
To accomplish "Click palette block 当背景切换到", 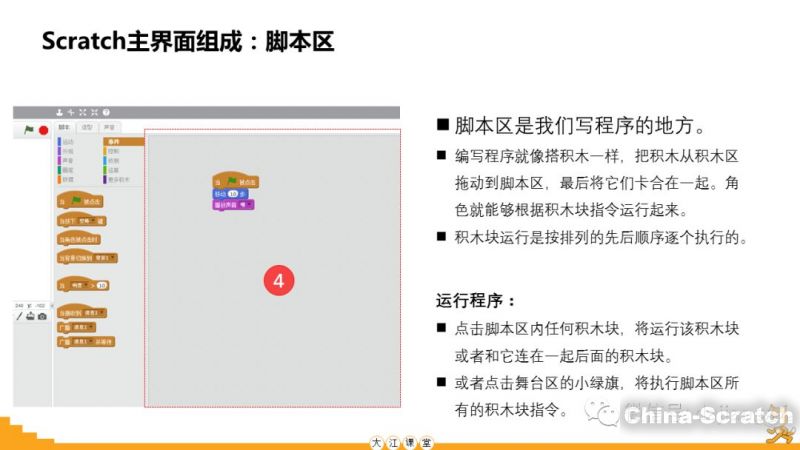I will pyautogui.click(x=87, y=257).
